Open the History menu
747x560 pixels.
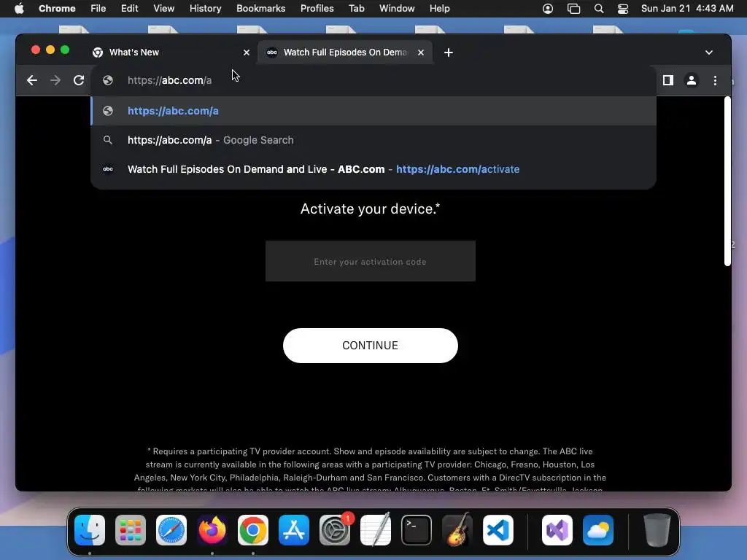205,9
